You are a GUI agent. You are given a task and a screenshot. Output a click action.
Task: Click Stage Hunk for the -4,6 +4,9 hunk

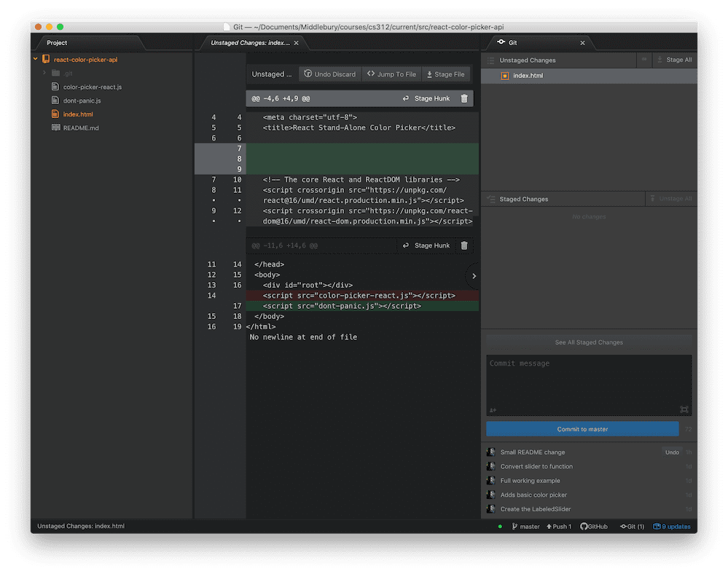[426, 98]
